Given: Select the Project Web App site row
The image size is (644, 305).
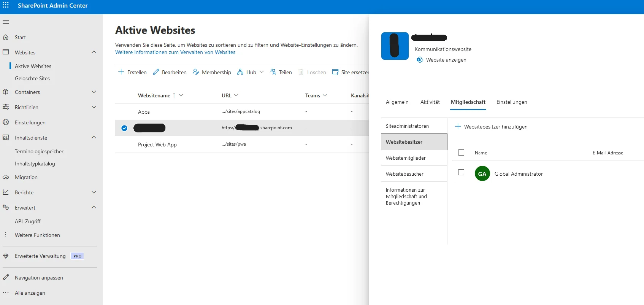Looking at the screenshot, I should click(x=242, y=145).
